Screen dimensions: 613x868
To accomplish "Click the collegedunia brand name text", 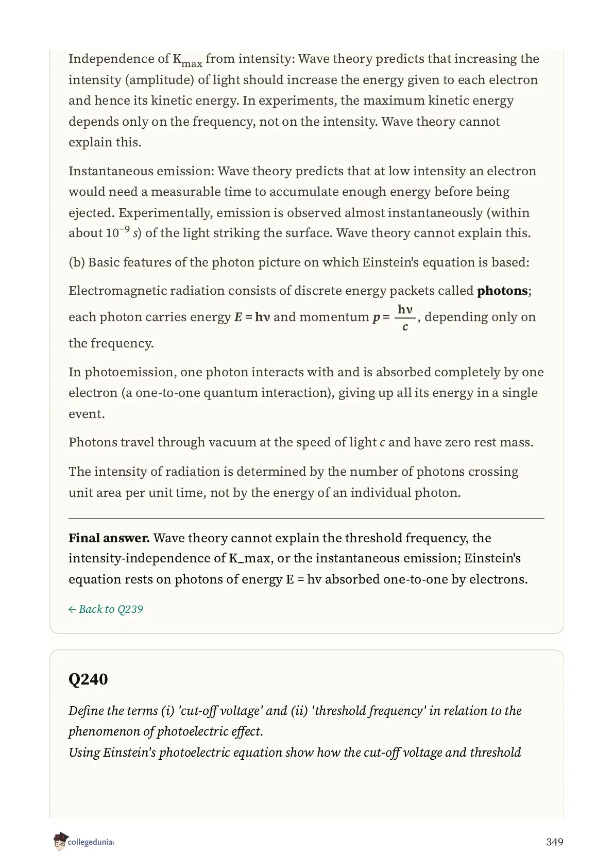I will 90,843.
